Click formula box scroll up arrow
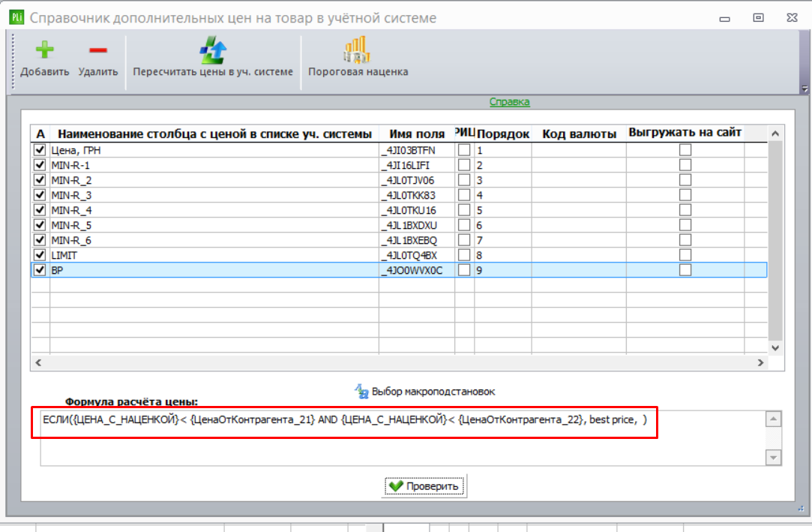812x532 pixels. coord(773,419)
